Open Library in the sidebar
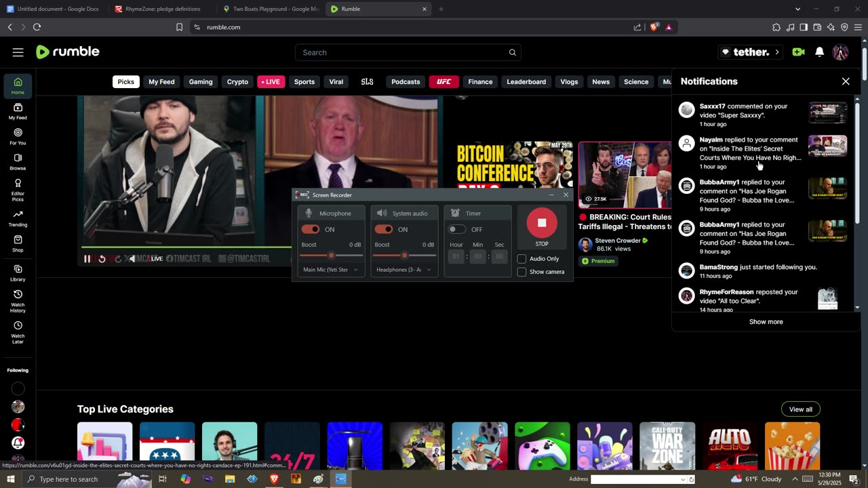 (x=18, y=273)
